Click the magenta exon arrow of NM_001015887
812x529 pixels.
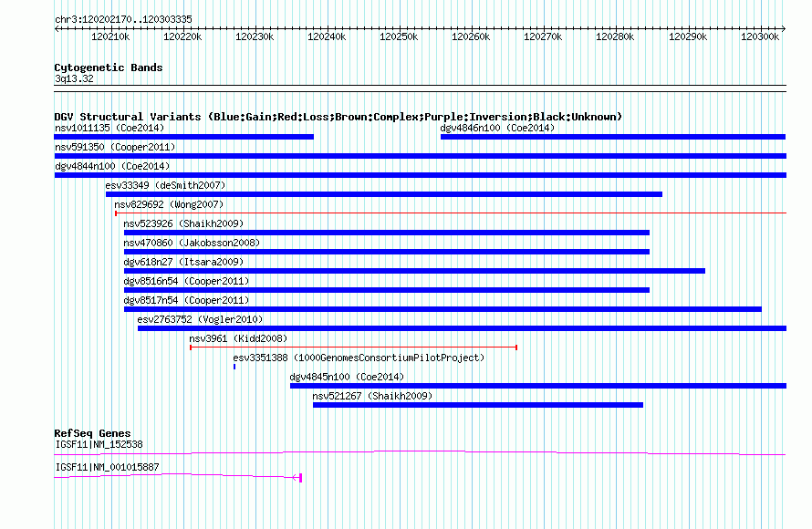click(297, 477)
